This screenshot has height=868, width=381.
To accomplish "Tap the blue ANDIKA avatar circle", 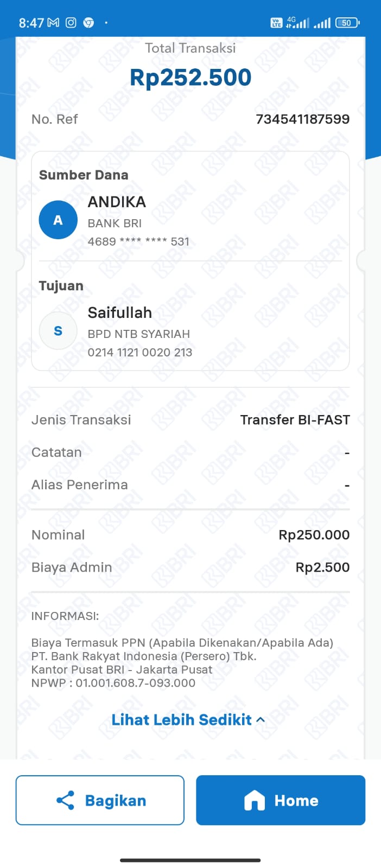I will 58,220.
